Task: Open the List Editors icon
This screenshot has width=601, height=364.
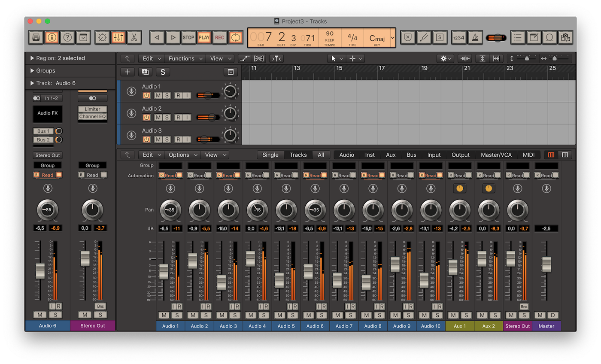Action: (518, 37)
